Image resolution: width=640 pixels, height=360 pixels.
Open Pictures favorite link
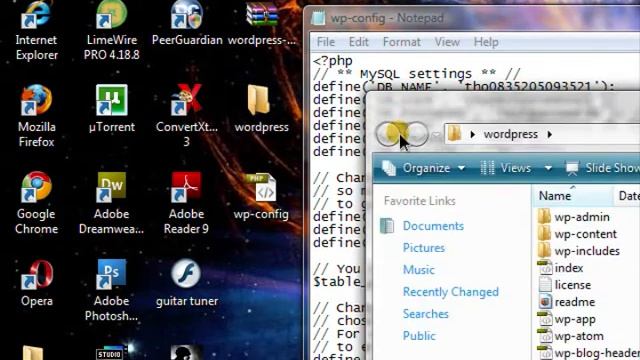pos(424,248)
